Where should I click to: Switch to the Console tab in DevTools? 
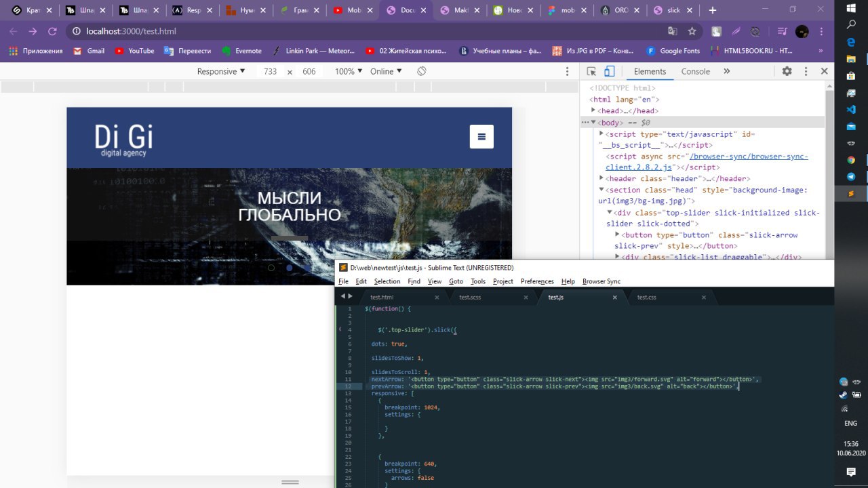[x=695, y=71]
